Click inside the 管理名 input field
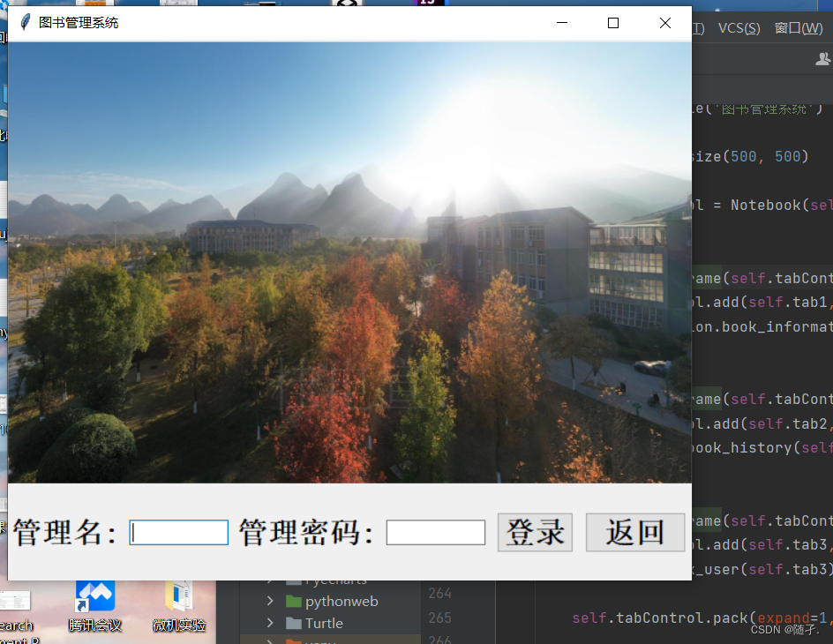This screenshot has height=644, width=833. (179, 532)
